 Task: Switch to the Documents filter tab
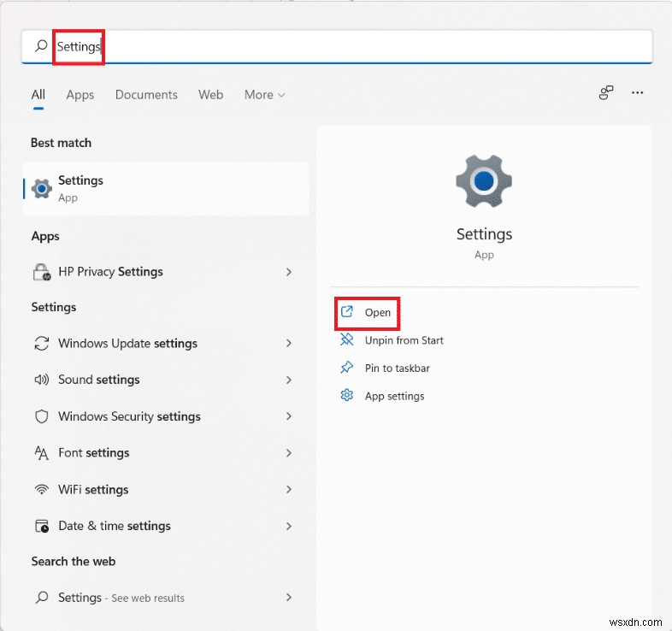[146, 95]
